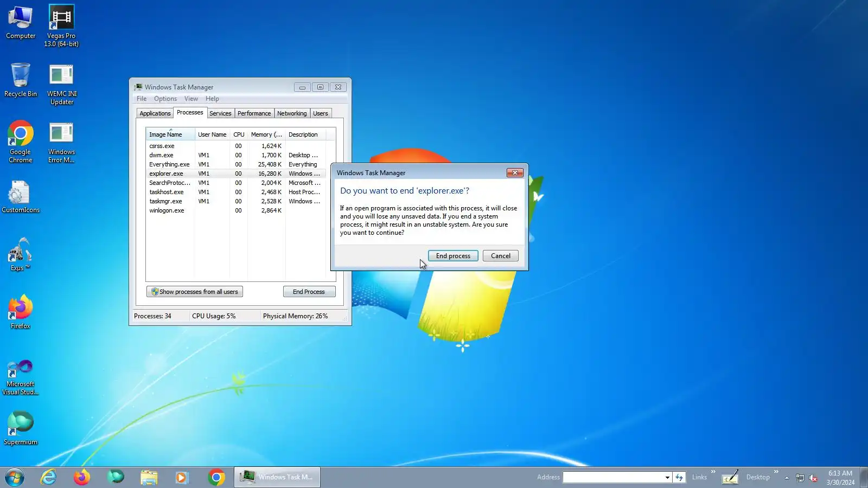The height and width of the screenshot is (488, 868).
Task: Close the end explorer.exe confirmation dialog
Action: coord(515,173)
